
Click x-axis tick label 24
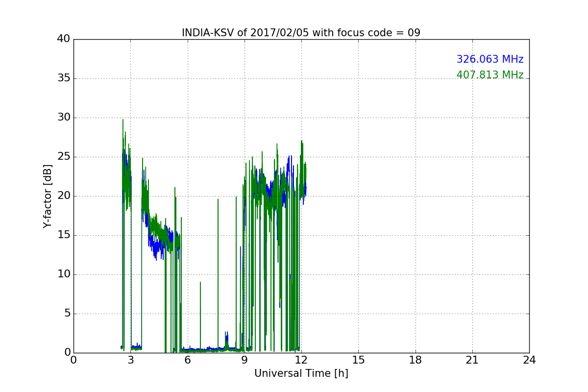(529, 360)
